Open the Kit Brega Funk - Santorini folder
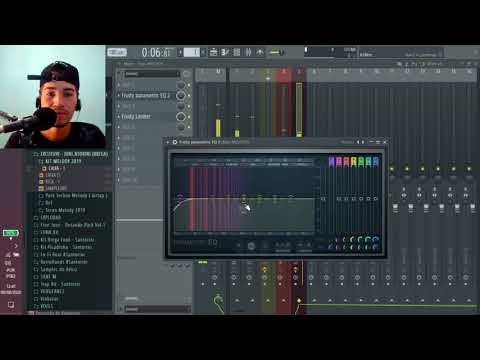The image size is (480, 360). pos(64,240)
